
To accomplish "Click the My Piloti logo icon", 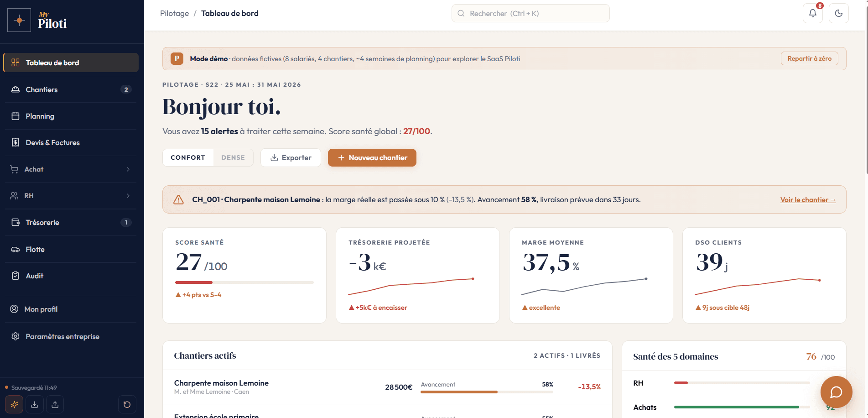I will click(x=19, y=20).
